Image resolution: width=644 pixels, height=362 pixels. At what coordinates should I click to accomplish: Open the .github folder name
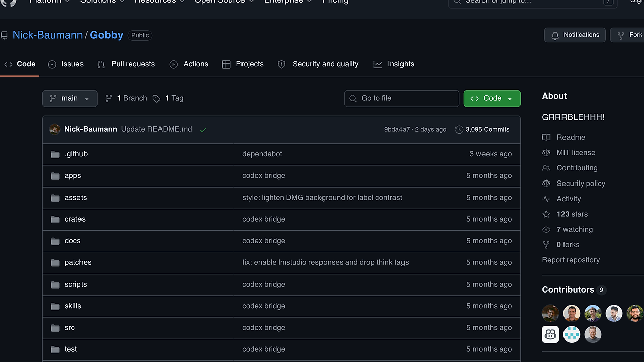click(x=76, y=154)
